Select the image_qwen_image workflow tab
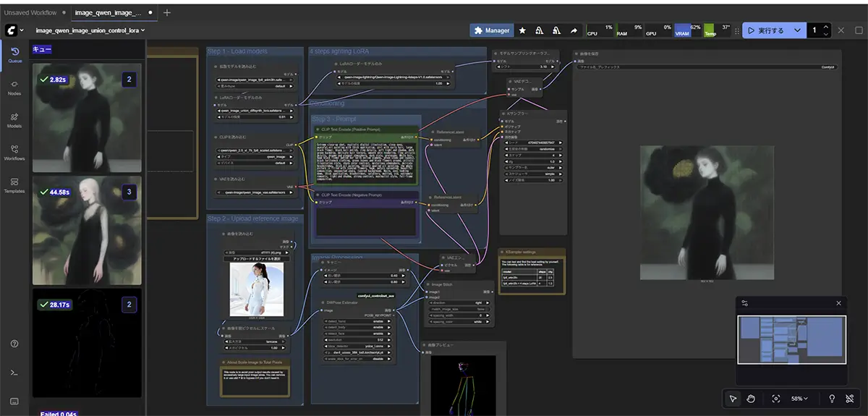Viewport: 868px width, 416px height. 114,12
